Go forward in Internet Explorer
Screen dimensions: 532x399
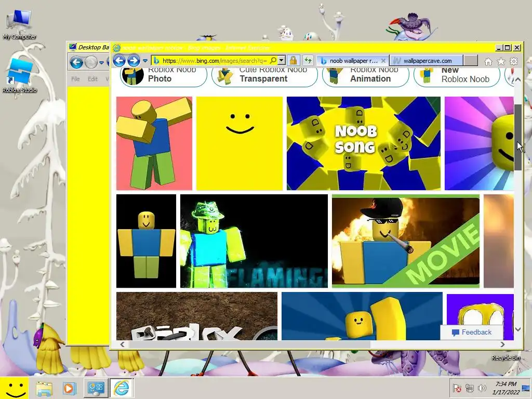134,61
